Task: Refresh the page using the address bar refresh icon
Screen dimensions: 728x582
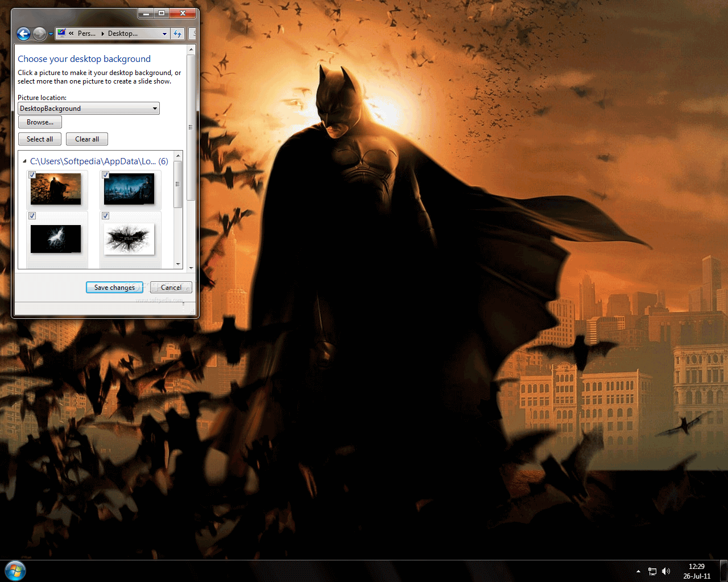Action: (x=177, y=34)
